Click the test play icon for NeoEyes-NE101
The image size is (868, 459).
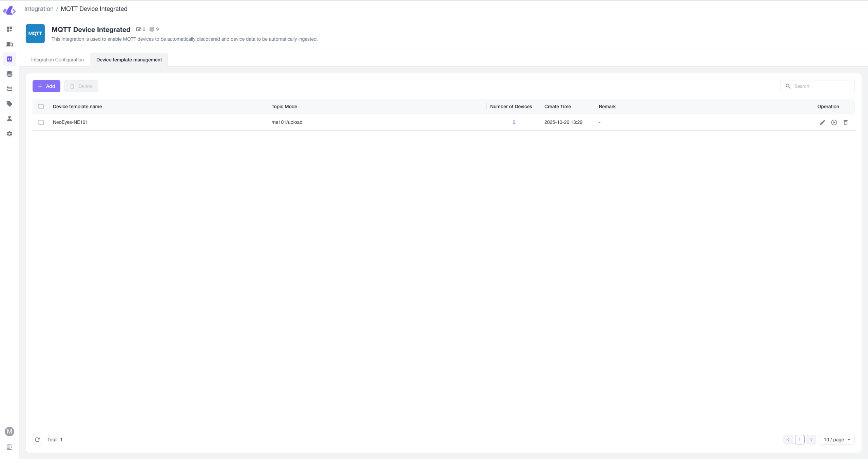pos(834,122)
